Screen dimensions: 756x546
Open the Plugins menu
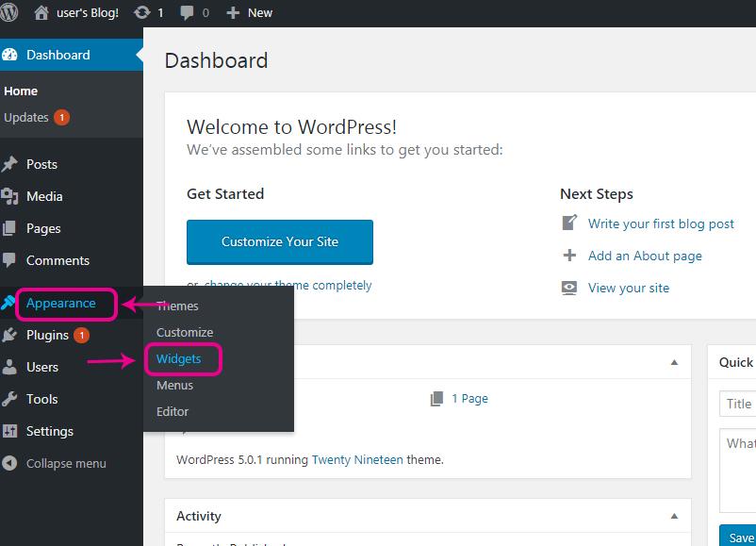(x=47, y=335)
